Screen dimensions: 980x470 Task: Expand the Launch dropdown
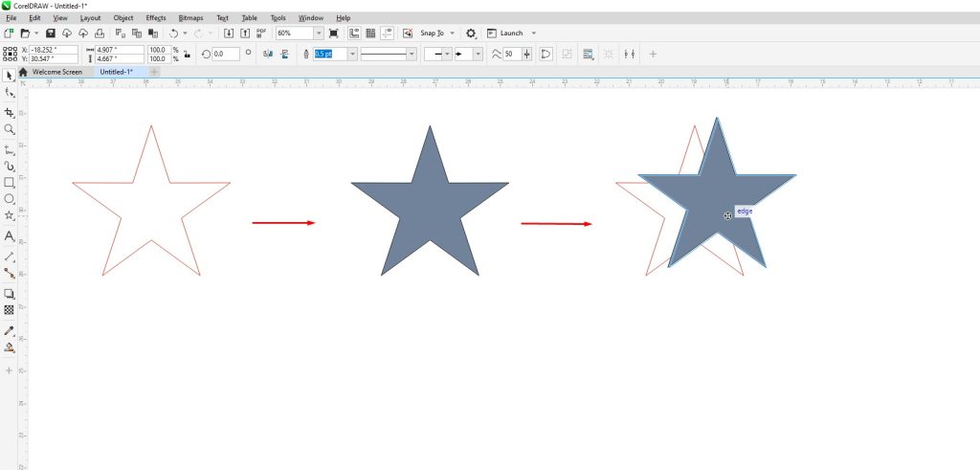533,34
